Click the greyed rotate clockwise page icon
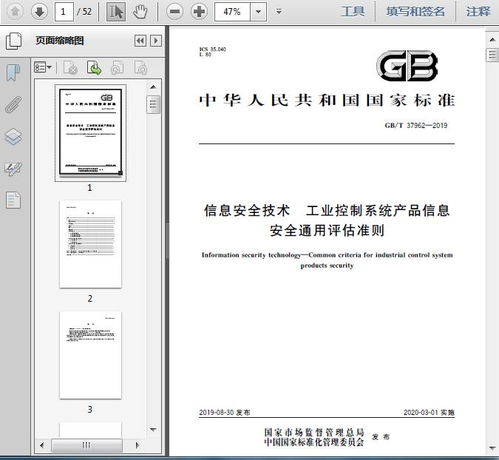The height and width of the screenshot is (460, 499). coord(141,68)
